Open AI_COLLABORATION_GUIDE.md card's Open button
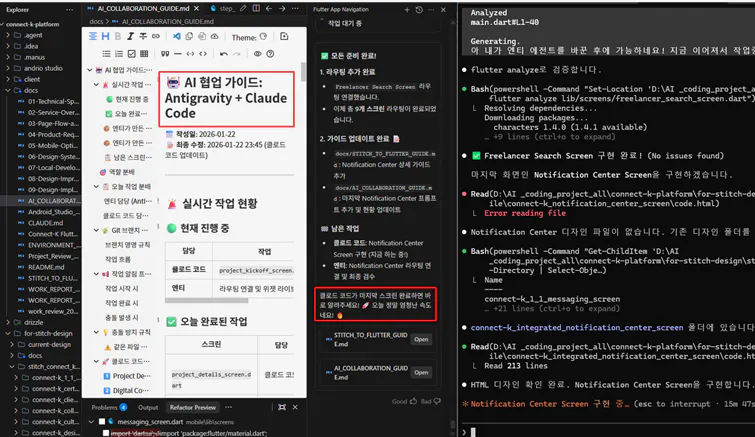Screen dimensions: 755x437 [421, 373]
